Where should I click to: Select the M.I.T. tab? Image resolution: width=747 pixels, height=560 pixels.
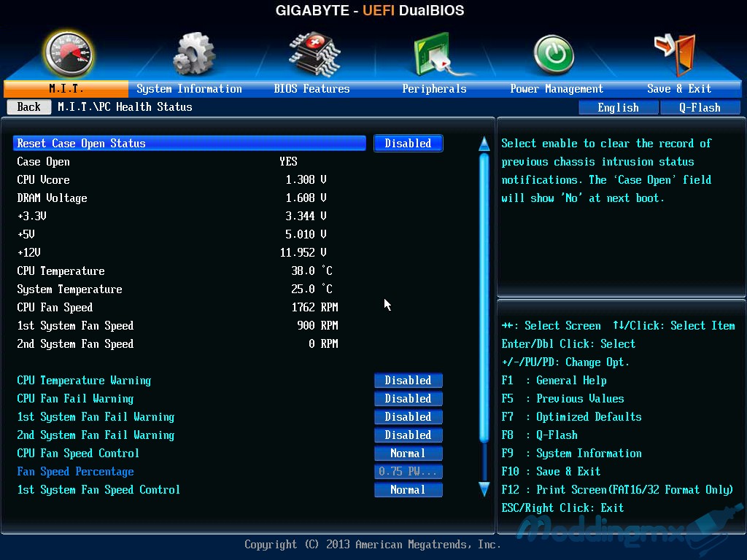tap(66, 88)
